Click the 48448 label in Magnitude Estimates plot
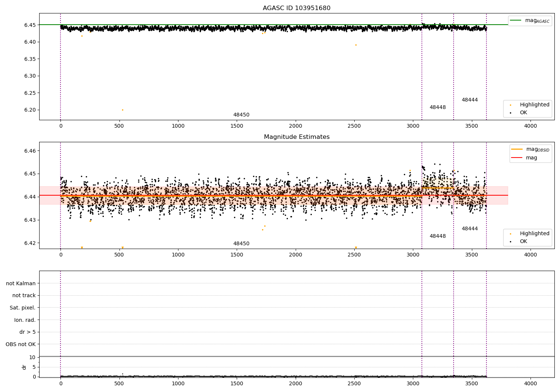This screenshot has height=392, width=560. pos(438,236)
